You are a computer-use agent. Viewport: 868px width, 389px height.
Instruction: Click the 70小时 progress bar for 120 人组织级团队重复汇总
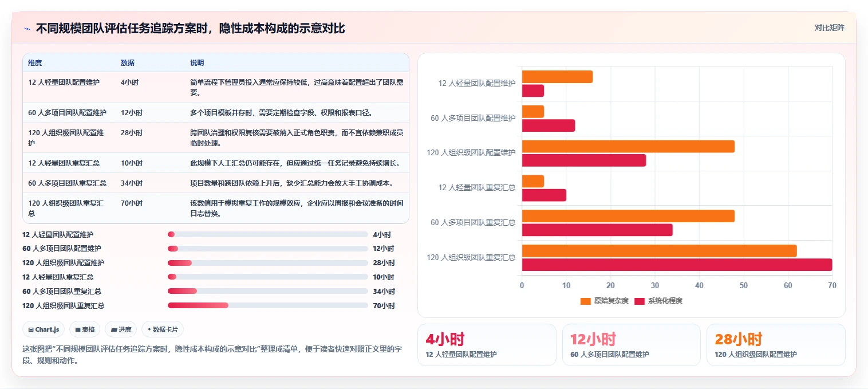268,305
